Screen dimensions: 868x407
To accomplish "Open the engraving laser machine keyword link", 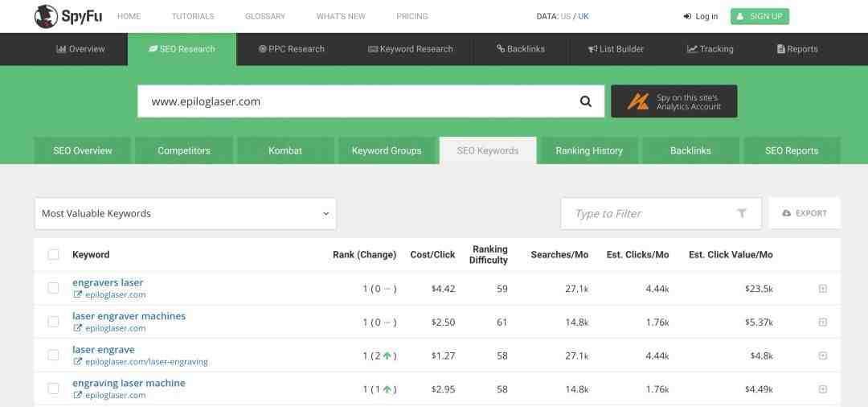I will (129, 383).
